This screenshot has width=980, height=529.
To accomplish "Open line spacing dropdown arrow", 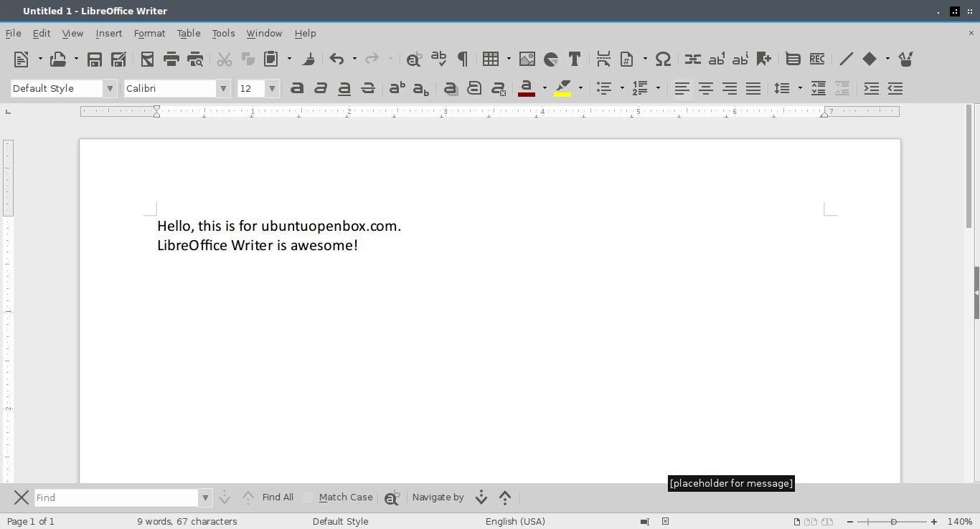I will coord(800,88).
